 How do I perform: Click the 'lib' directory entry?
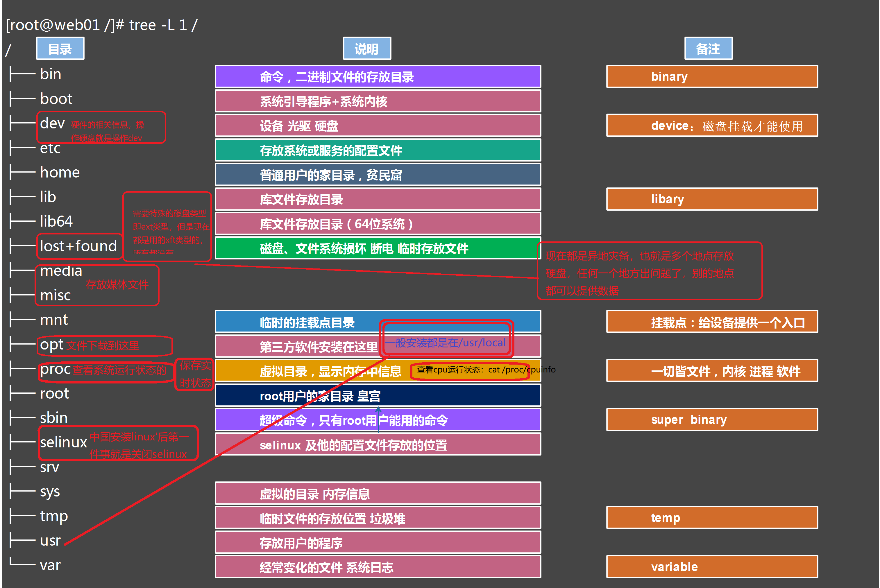[48, 197]
